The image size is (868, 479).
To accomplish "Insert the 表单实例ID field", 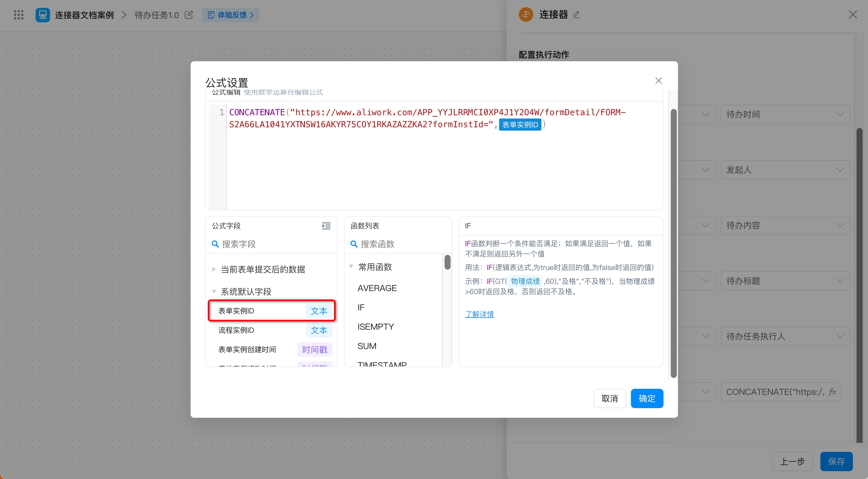I will 271,310.
